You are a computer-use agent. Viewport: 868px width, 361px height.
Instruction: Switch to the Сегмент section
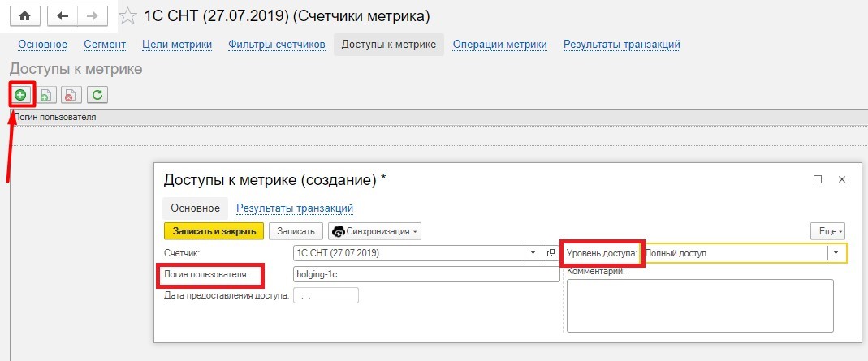pyautogui.click(x=105, y=45)
